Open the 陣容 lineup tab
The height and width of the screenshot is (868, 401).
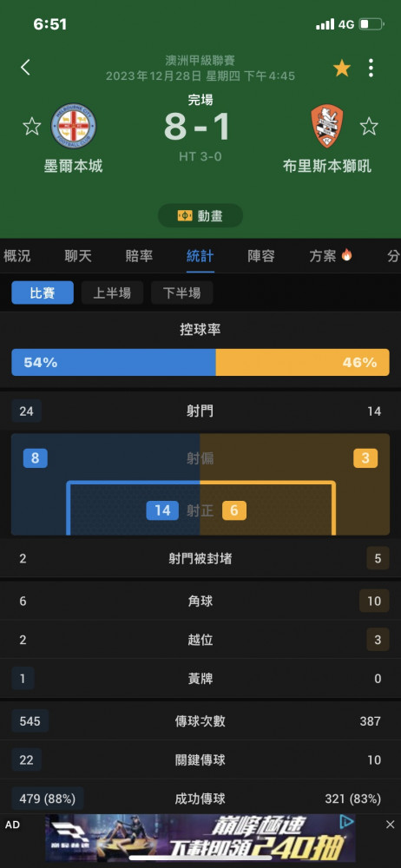(261, 256)
